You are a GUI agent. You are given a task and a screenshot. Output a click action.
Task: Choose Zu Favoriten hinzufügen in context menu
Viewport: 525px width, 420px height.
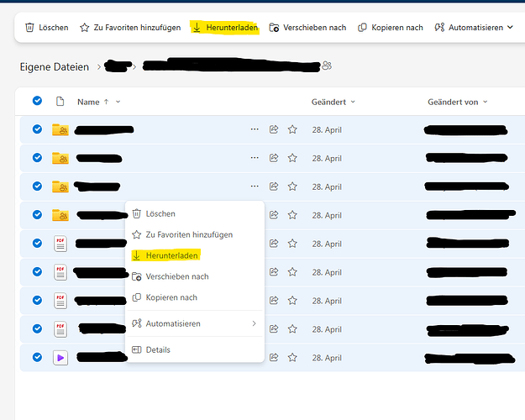(195, 234)
